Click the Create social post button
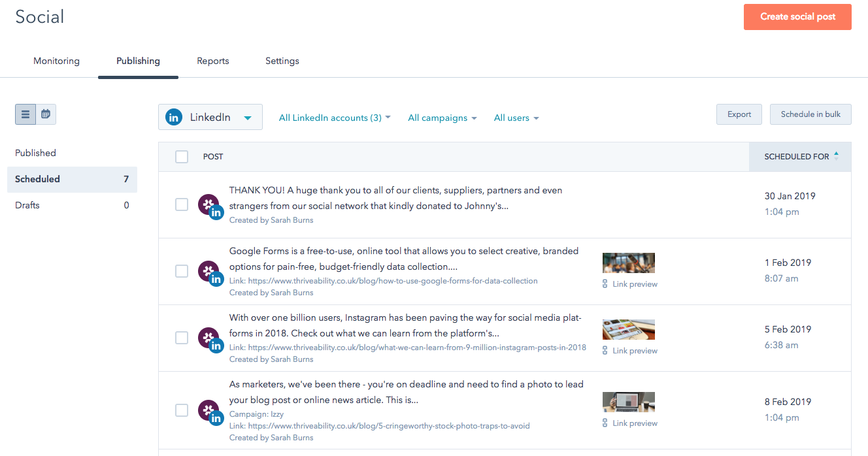868x456 pixels. coord(797,16)
